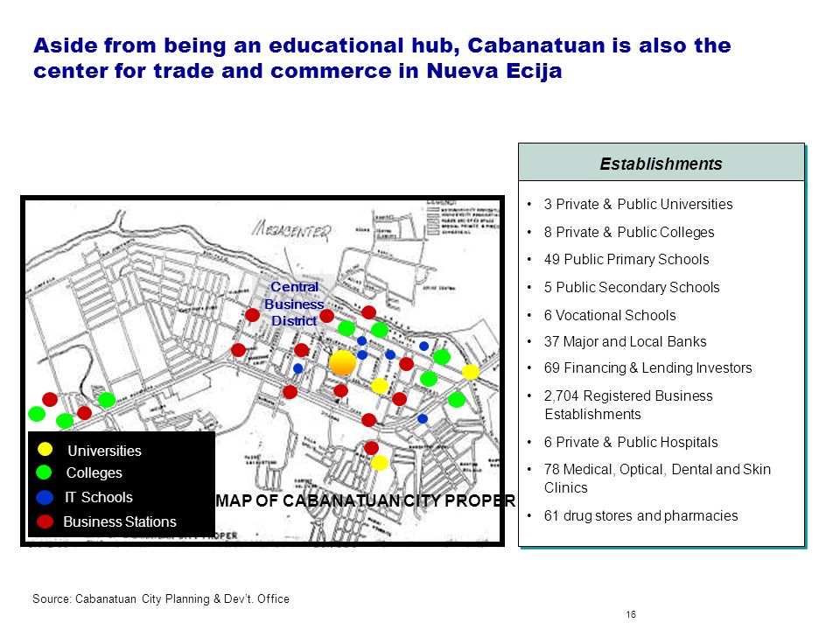
Task: Click the handwritten 'Megacenter' label on the map
Action: (292, 230)
